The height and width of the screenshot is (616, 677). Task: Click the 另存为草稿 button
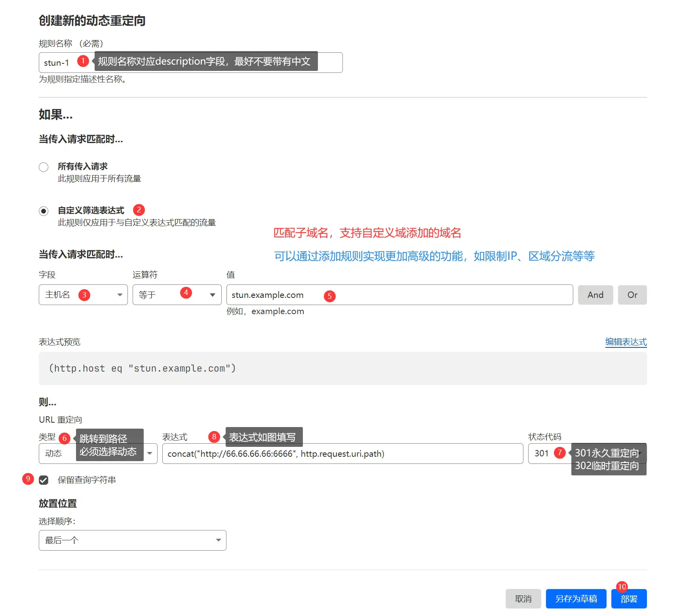(x=576, y=599)
